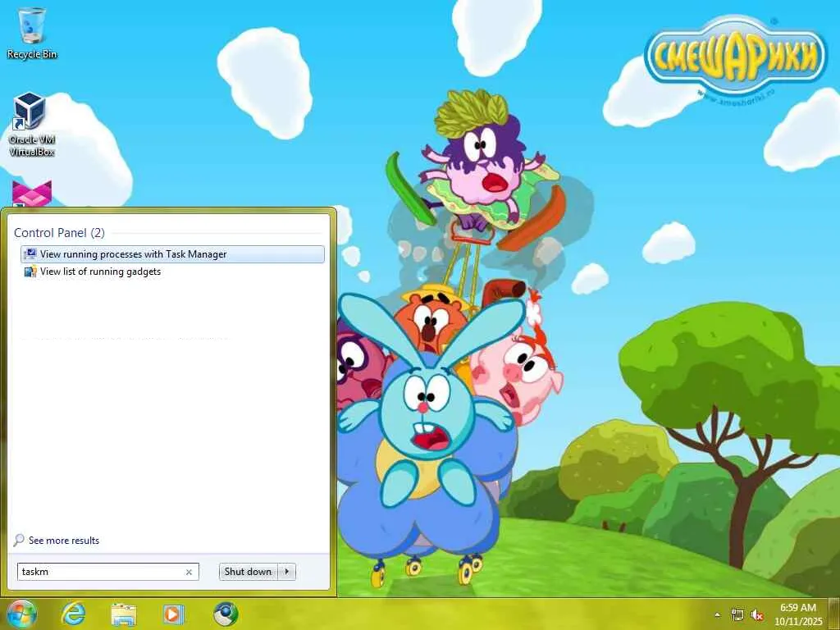Image resolution: width=840 pixels, height=630 pixels.
Task: Open Internet Explorer from the taskbar
Action: [x=73, y=614]
